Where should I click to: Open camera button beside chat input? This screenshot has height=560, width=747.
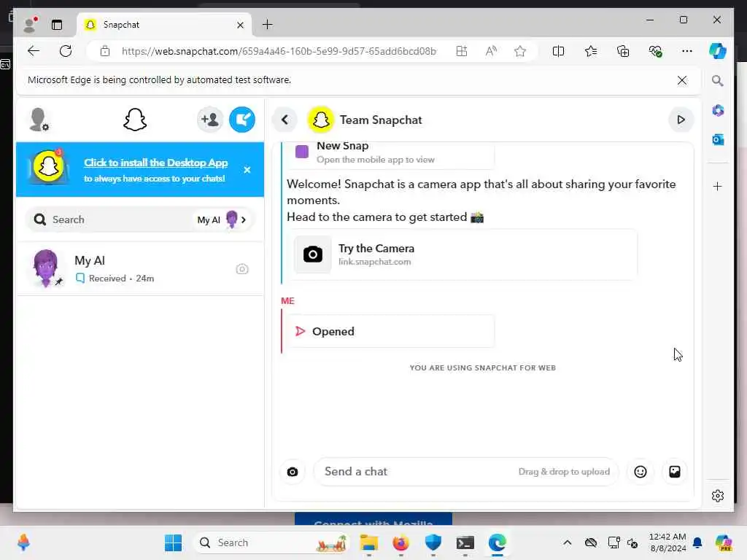293,472
